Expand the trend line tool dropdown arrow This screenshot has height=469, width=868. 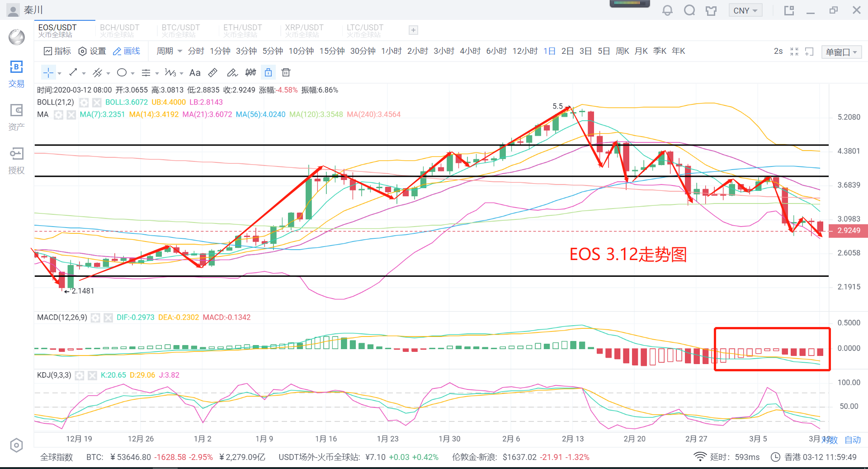click(84, 73)
